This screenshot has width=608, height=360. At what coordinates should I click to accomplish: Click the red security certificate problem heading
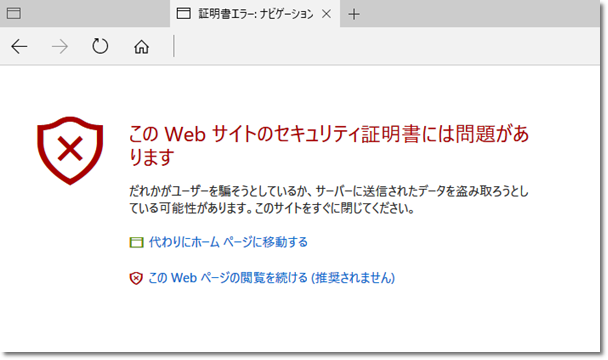[x=329, y=145]
